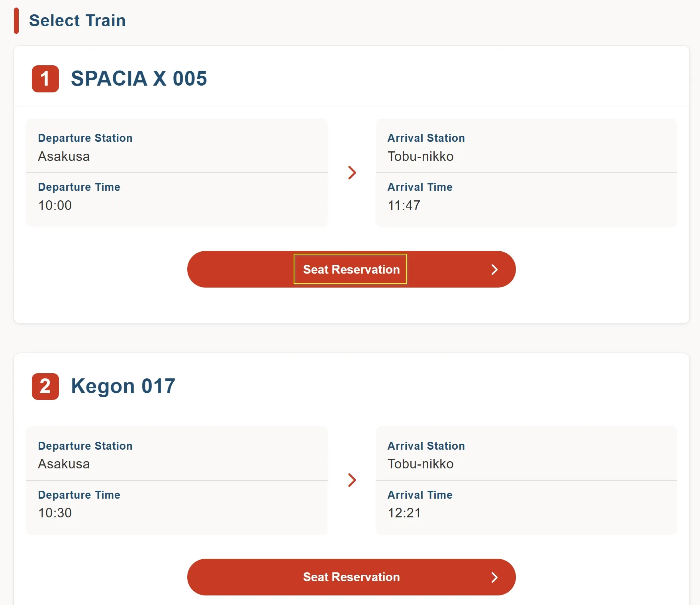Click the white chevron on SPACIA X 005's reservation button
The image size is (700, 605).
(x=494, y=270)
